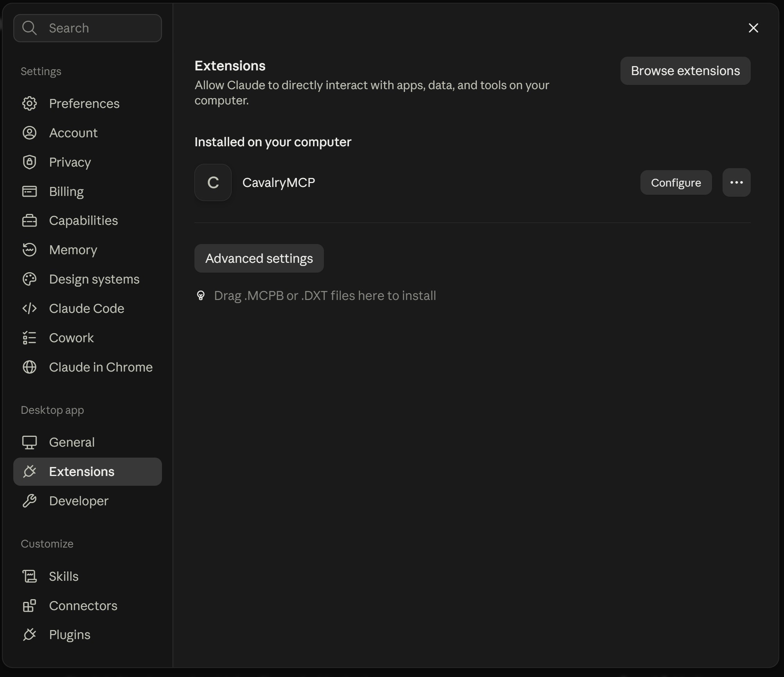Image resolution: width=784 pixels, height=677 pixels.
Task: Switch to the Privacy settings
Action: click(88, 162)
